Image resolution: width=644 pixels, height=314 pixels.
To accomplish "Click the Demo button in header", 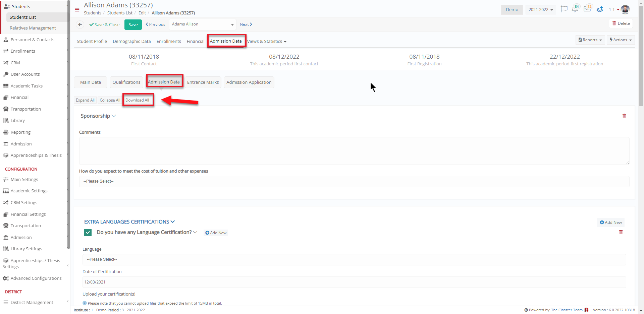I will tap(512, 9).
